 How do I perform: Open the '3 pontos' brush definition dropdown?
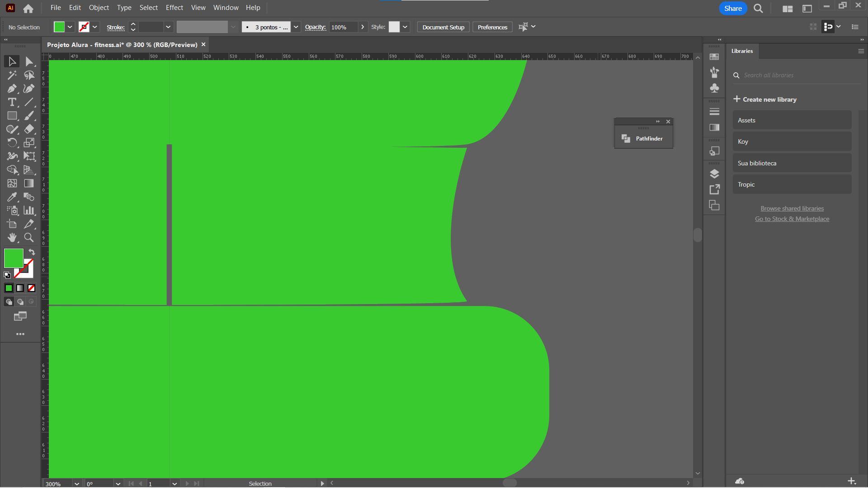coord(296,27)
